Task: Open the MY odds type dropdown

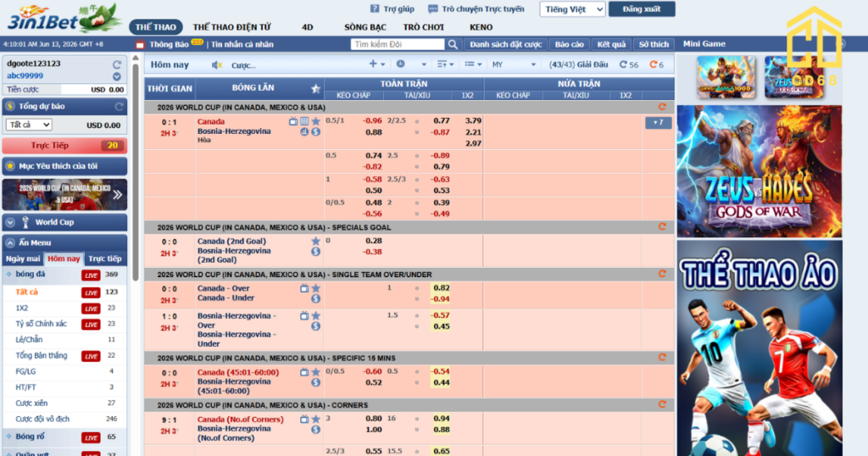Action: (x=514, y=64)
